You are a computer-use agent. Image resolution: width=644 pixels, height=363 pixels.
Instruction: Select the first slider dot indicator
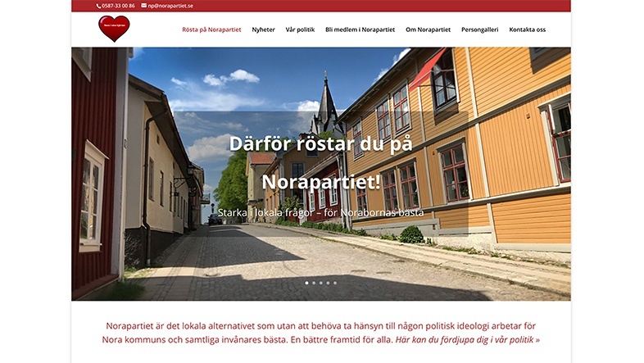306,283
